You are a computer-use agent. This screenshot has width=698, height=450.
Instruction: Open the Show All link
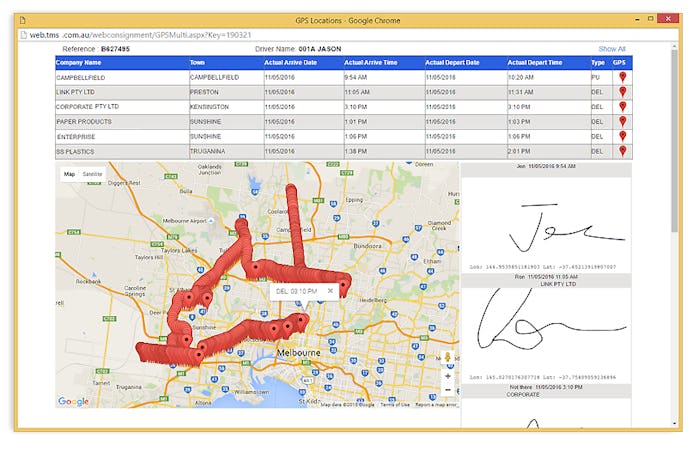coord(612,49)
